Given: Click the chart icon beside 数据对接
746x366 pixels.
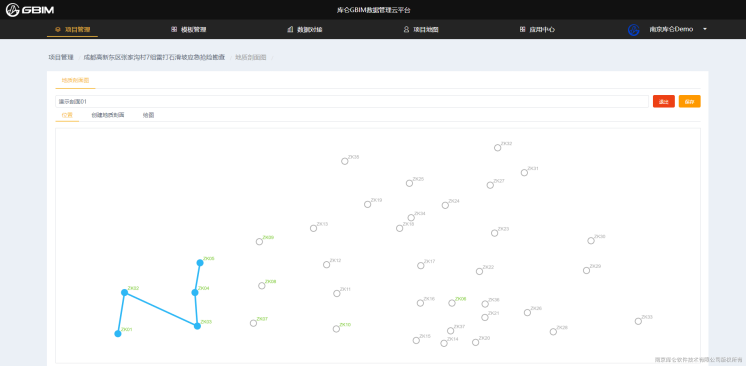Looking at the screenshot, I should pyautogui.click(x=290, y=30).
